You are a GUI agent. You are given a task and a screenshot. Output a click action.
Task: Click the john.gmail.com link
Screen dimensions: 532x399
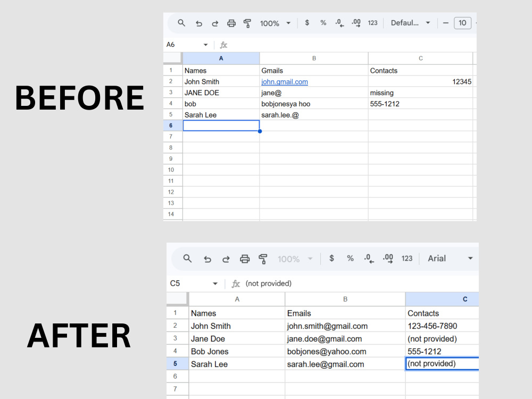click(x=284, y=82)
